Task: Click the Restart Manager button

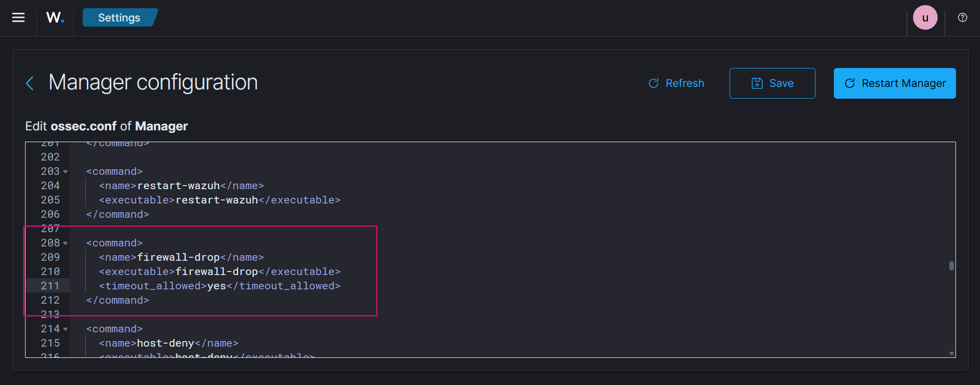Action: click(x=894, y=83)
